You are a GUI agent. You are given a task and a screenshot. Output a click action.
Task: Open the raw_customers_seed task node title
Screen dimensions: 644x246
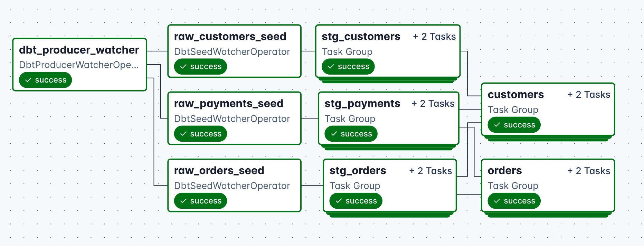tap(230, 37)
